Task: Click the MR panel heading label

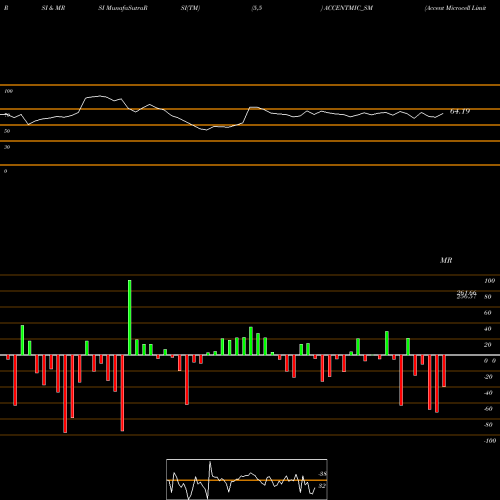Action: pos(446,260)
